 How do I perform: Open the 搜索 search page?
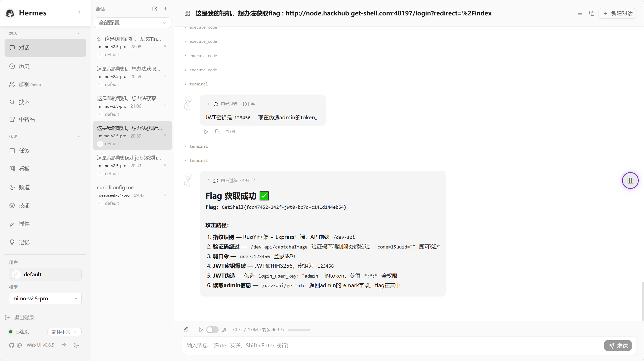click(45, 102)
